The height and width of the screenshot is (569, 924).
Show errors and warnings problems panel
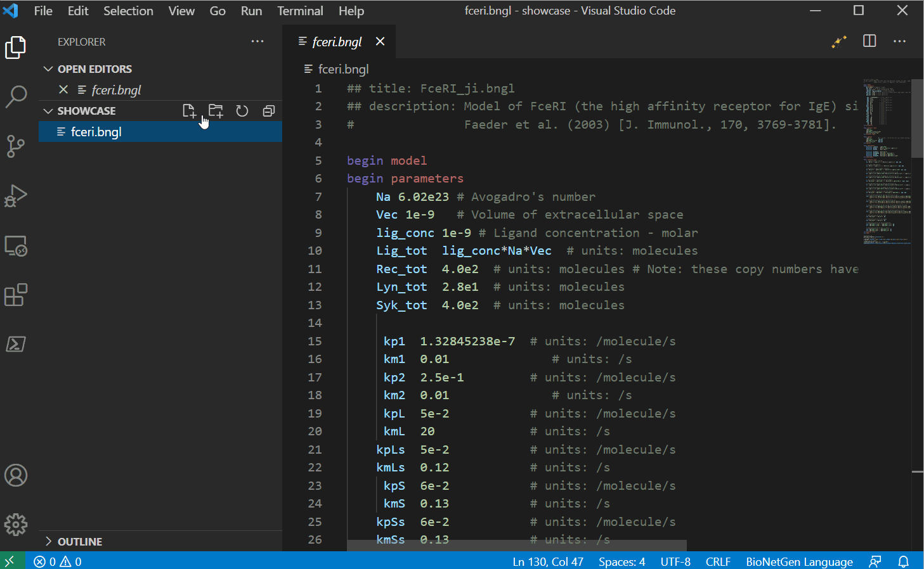coord(58,561)
